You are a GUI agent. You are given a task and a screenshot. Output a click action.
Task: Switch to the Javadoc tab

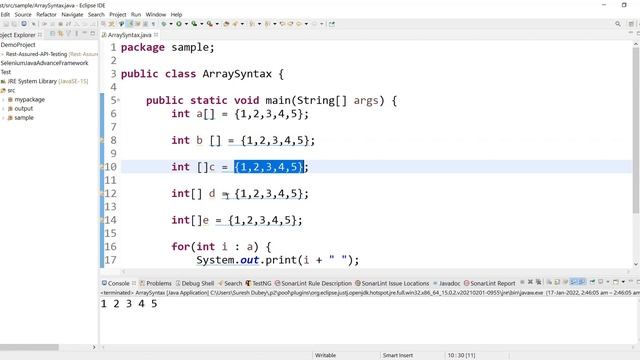[447, 283]
